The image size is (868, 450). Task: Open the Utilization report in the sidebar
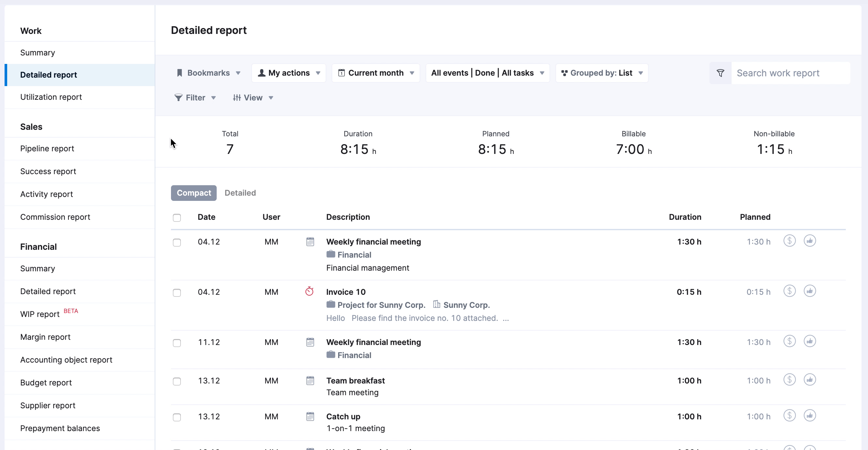[51, 97]
